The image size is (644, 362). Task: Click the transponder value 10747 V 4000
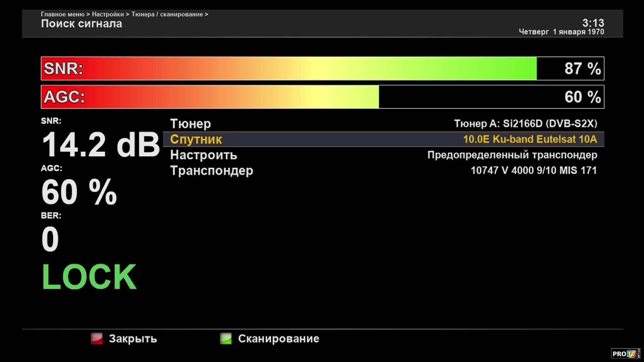(534, 170)
